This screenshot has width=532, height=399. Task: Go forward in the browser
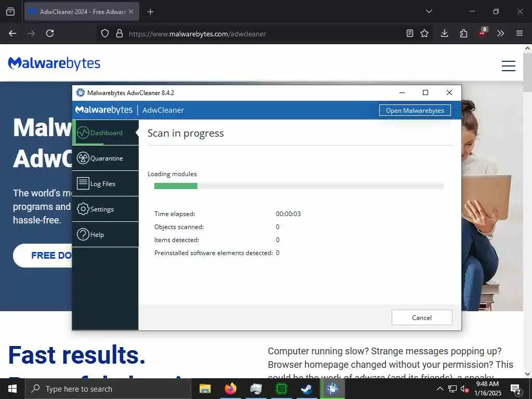tap(31, 33)
